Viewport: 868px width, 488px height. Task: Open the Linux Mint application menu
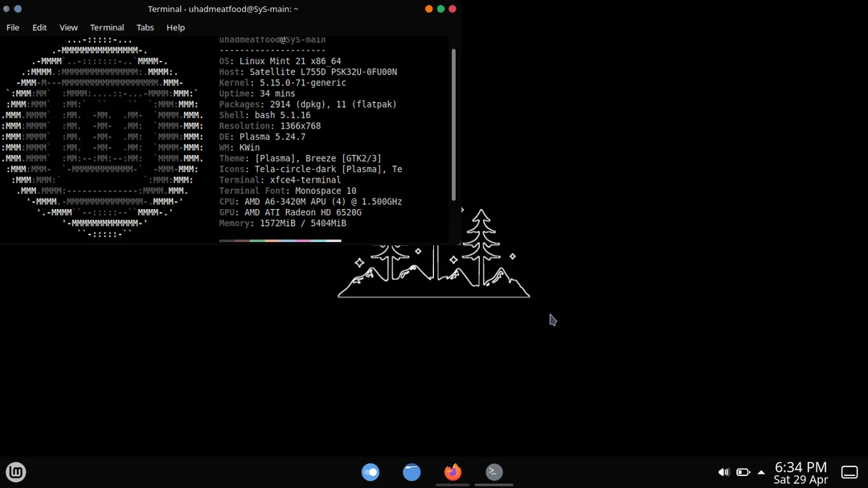[x=16, y=472]
